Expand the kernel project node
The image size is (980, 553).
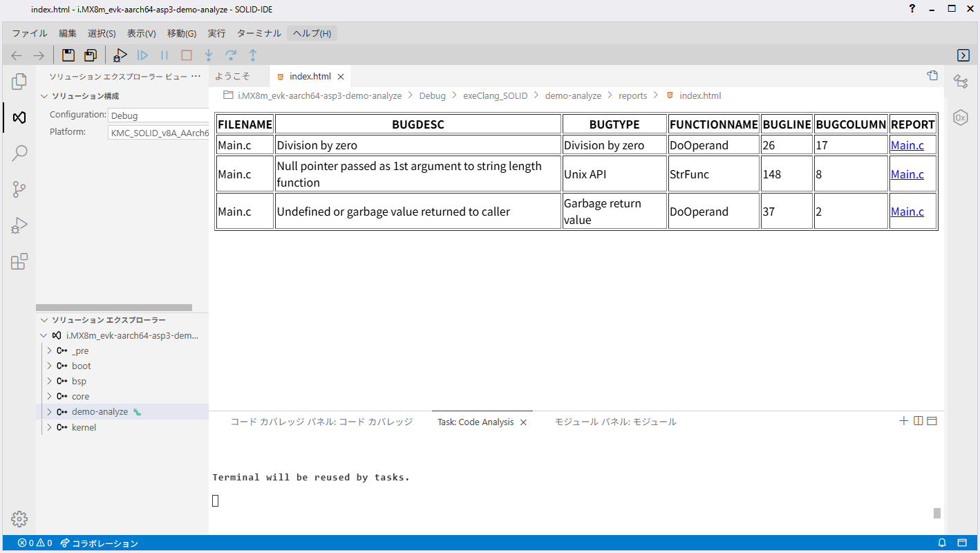49,428
